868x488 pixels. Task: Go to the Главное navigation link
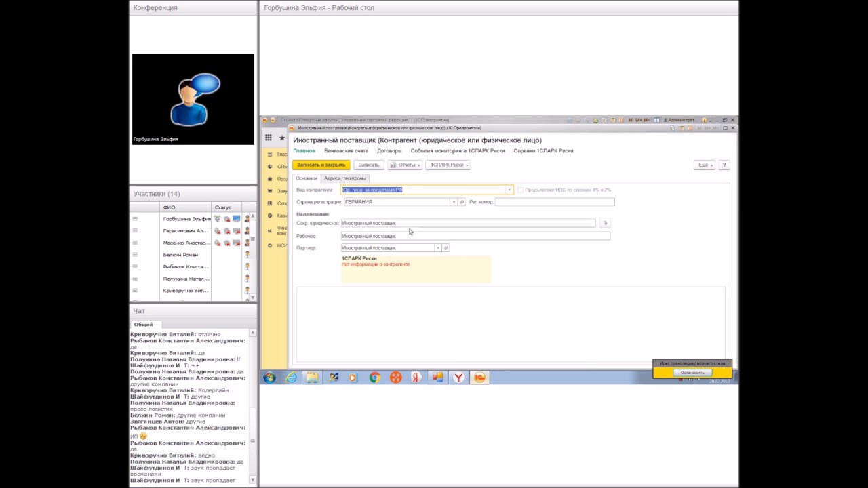[304, 150]
